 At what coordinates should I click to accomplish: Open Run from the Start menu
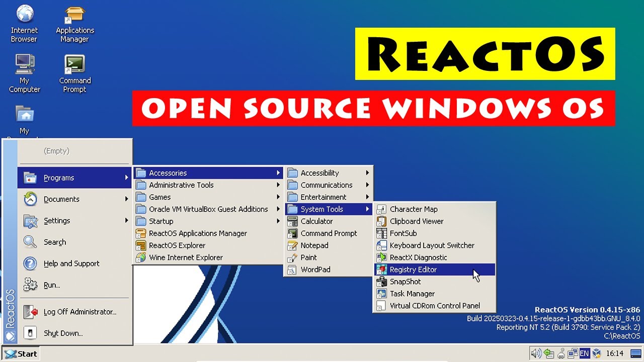51,285
